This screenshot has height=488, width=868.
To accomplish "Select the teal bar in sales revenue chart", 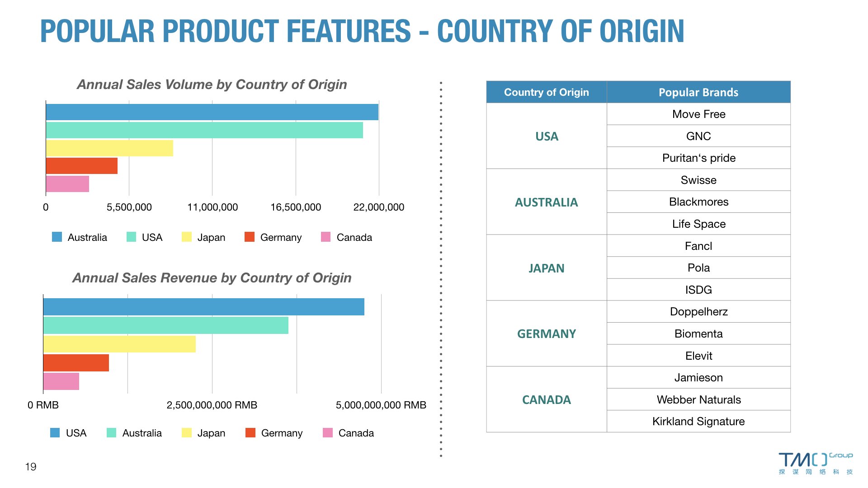I will [x=166, y=325].
